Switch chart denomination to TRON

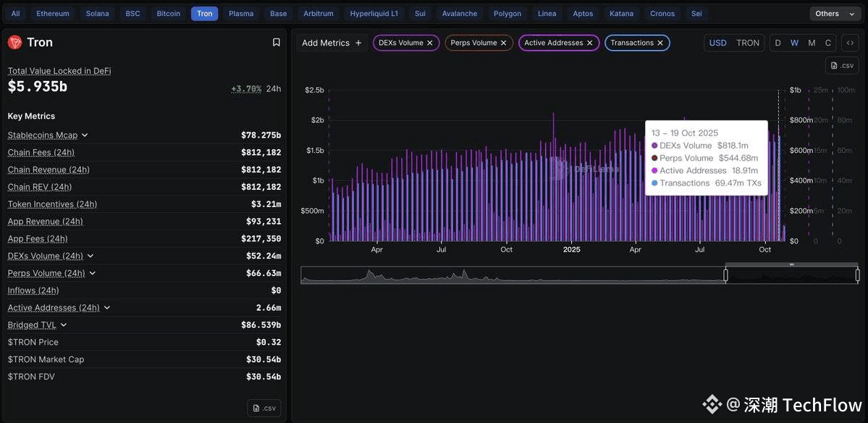tap(748, 43)
